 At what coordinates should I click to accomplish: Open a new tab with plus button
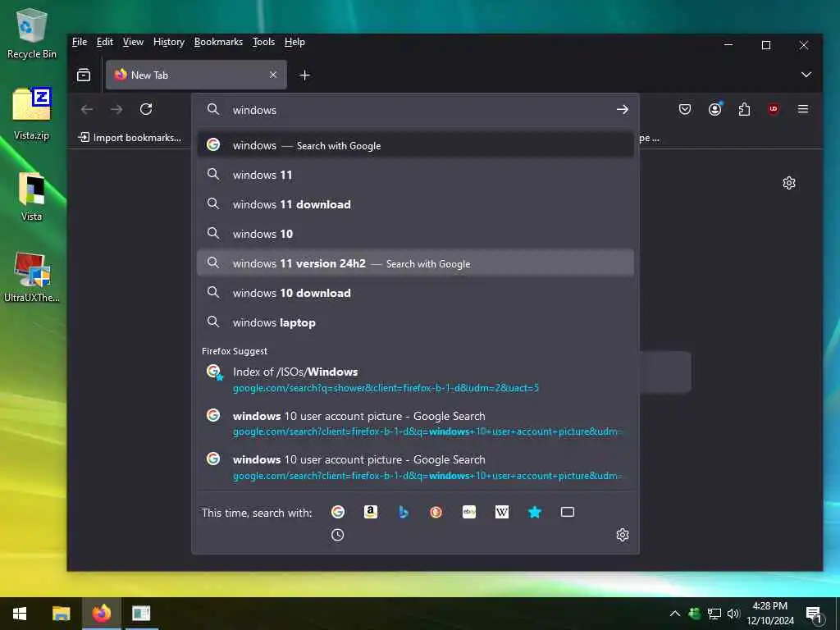304,75
